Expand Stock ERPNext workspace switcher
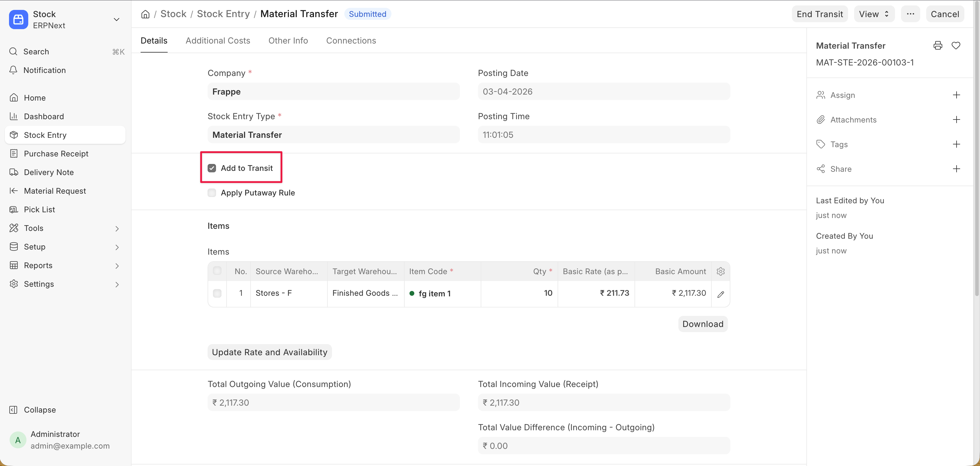980x466 pixels. [x=116, y=20]
